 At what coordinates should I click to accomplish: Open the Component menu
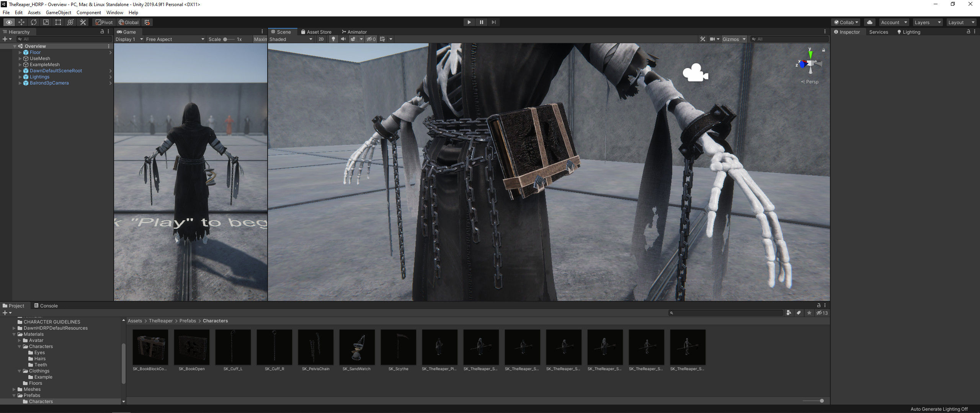pyautogui.click(x=88, y=13)
